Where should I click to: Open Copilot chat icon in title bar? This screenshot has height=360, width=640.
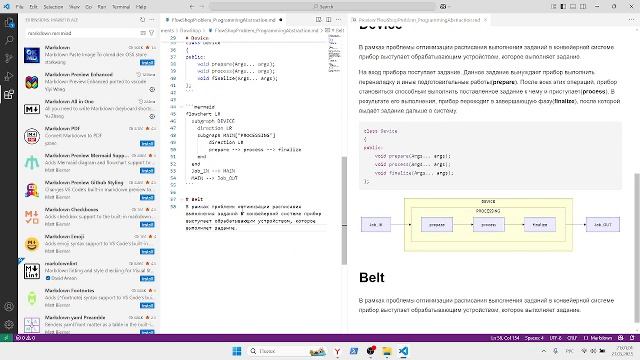(443, 7)
